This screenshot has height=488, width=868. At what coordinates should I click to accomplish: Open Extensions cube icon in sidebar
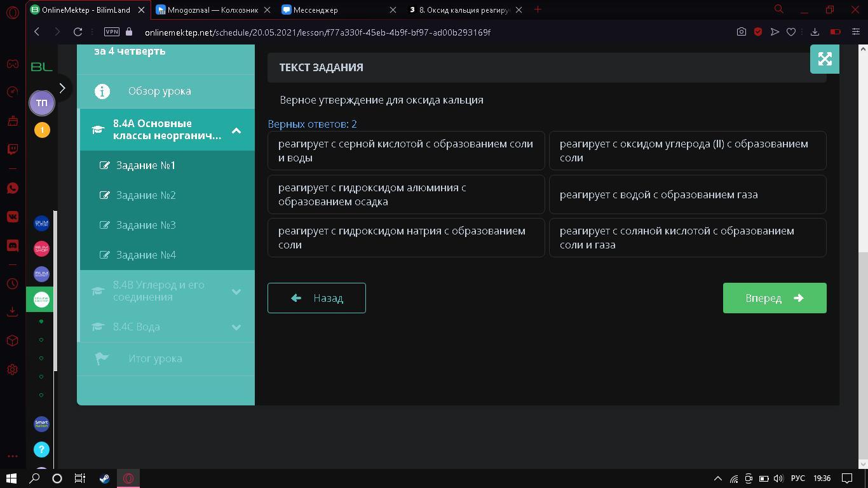tap(13, 341)
